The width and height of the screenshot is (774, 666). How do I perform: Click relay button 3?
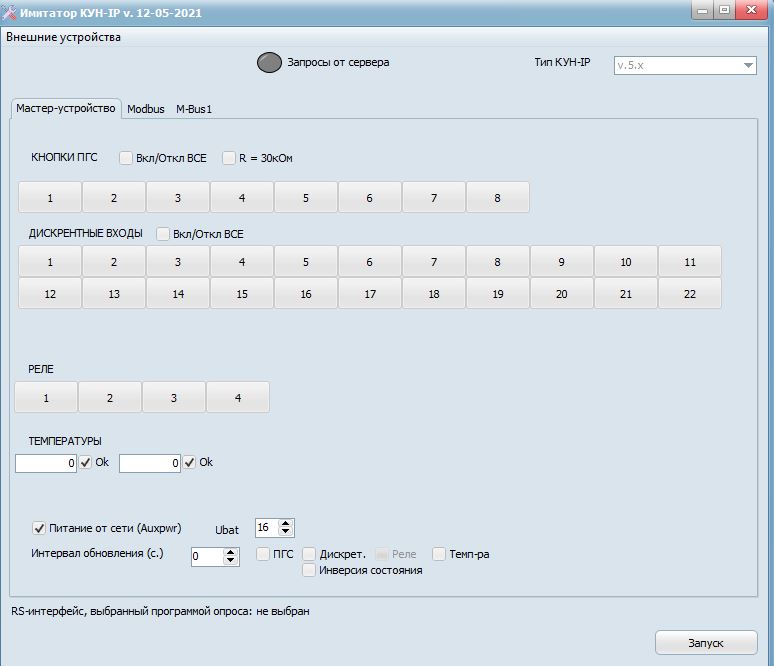[174, 398]
